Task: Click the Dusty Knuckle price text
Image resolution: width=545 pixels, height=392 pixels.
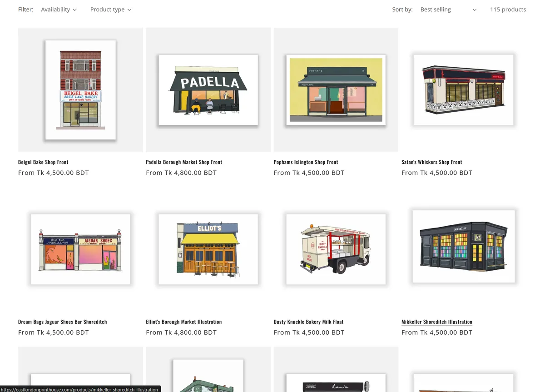Action: pos(309,332)
